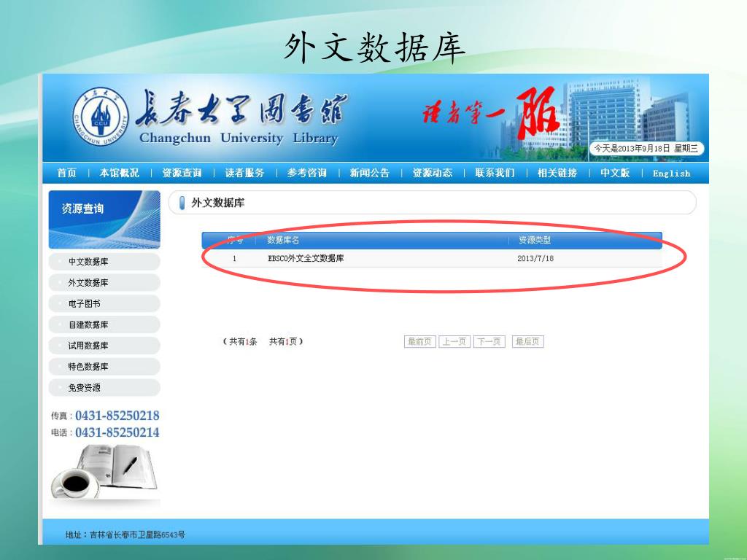Open 联系我们 in the navigation bar
This screenshot has width=747, height=560.
pyautogui.click(x=495, y=173)
